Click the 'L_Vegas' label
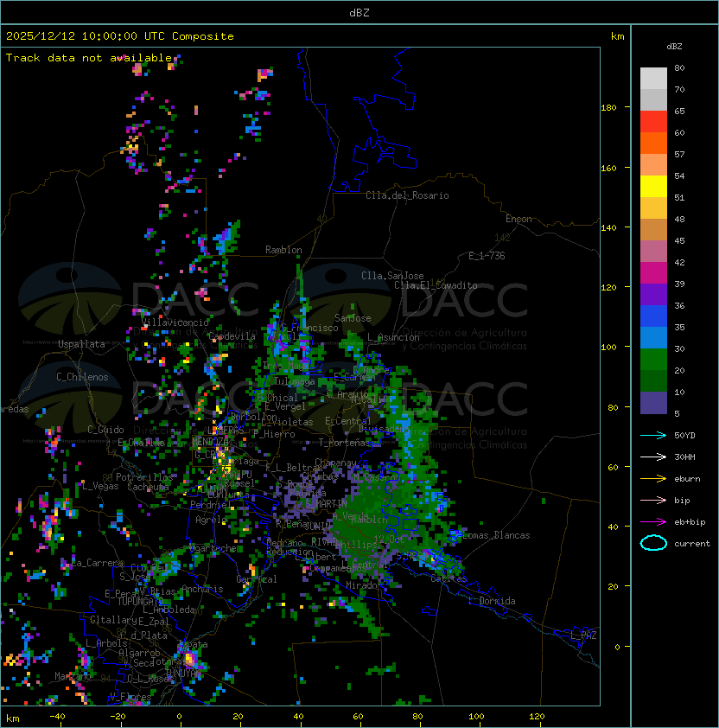Screen dimensions: 719x728 pyautogui.click(x=101, y=486)
